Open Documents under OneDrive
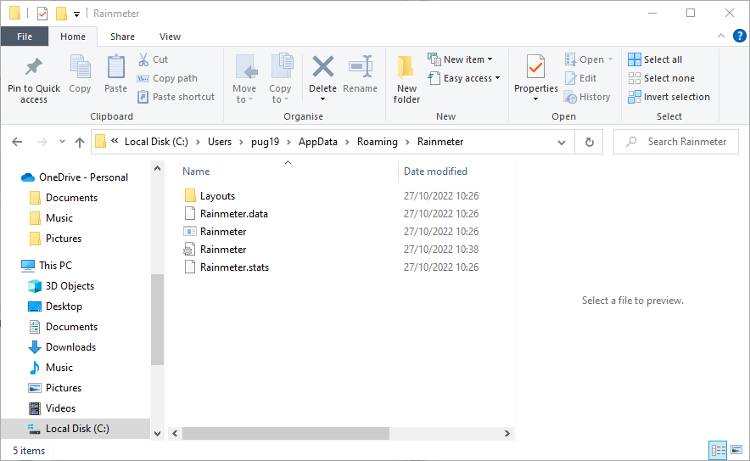 click(x=71, y=198)
